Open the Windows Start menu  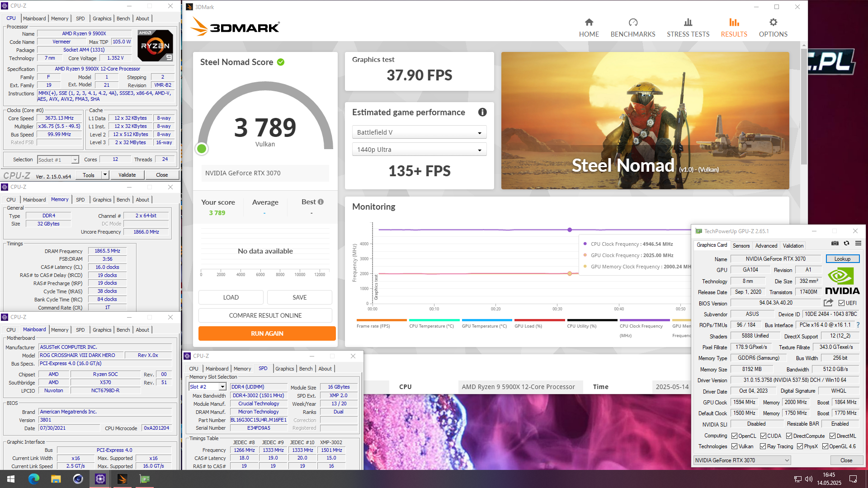[11, 479]
